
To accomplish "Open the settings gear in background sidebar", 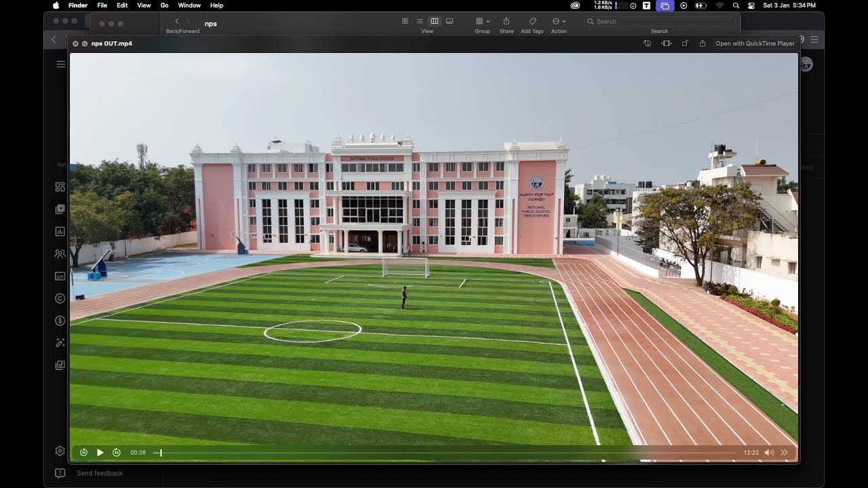I will coord(60,451).
